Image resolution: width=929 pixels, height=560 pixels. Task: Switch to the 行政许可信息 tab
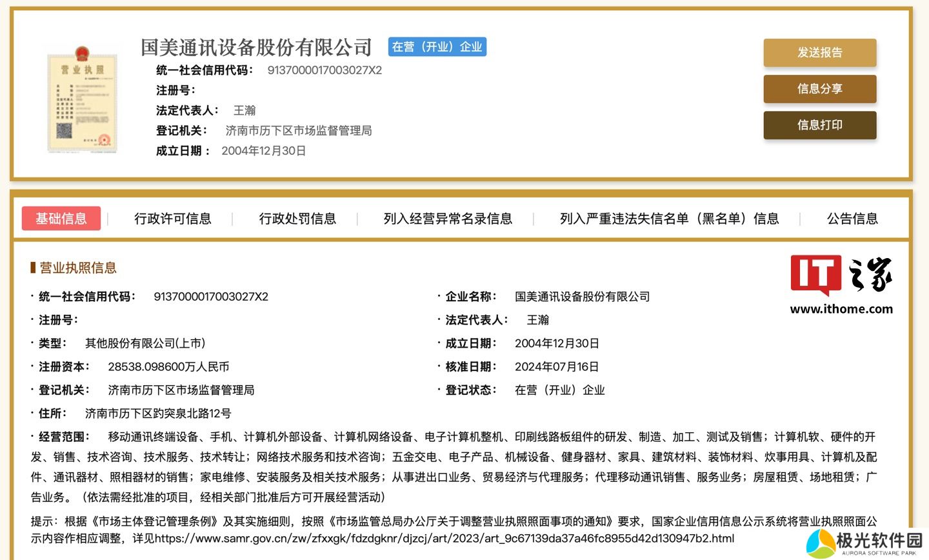click(172, 219)
